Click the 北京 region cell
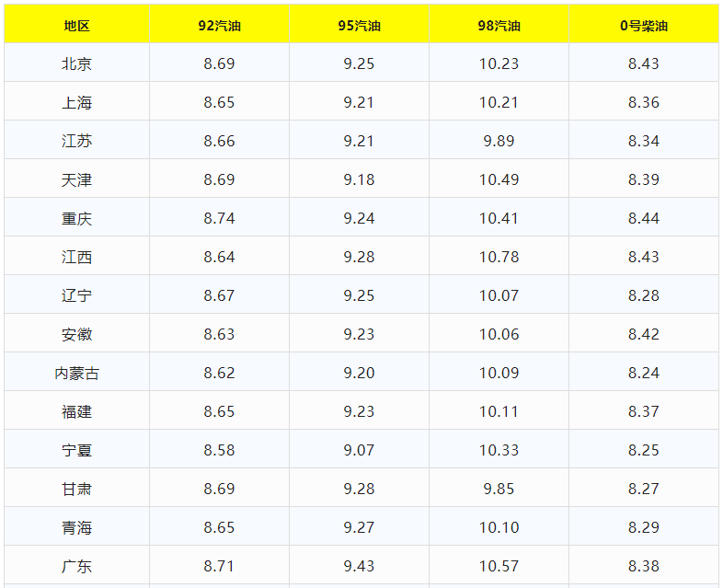This screenshot has height=588, width=723. [x=76, y=64]
